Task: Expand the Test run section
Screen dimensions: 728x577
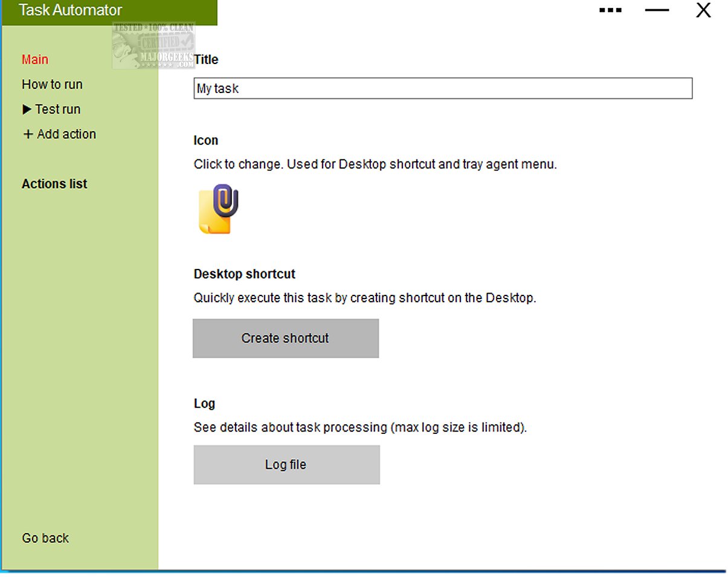Action: [59, 109]
